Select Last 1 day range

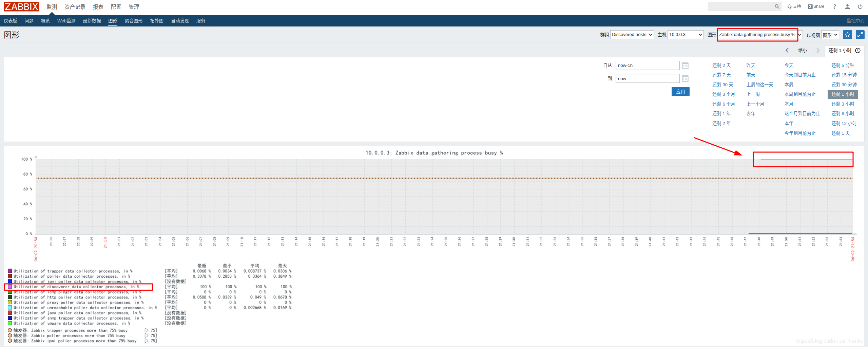click(841, 133)
